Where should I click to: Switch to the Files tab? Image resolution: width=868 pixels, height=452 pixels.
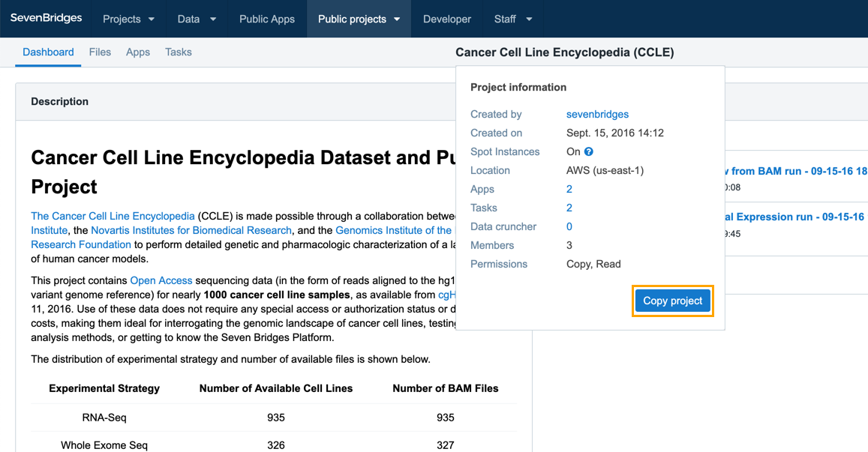[x=100, y=52]
